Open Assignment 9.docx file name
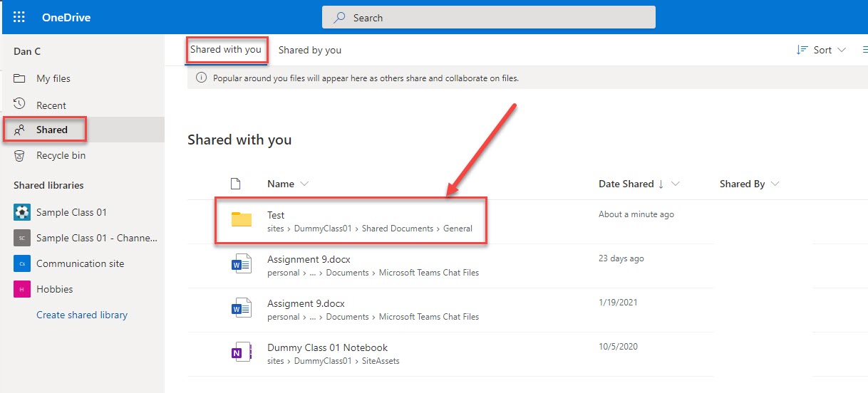The image size is (868, 393). click(309, 259)
